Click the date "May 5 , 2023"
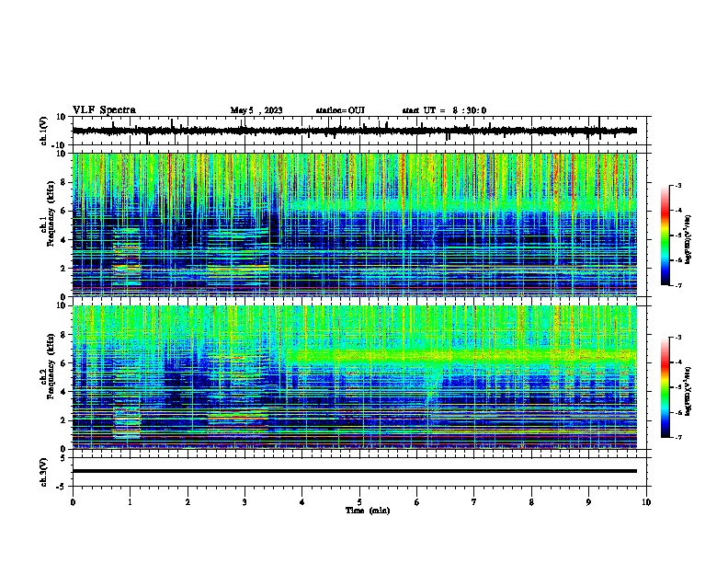 point(256,110)
